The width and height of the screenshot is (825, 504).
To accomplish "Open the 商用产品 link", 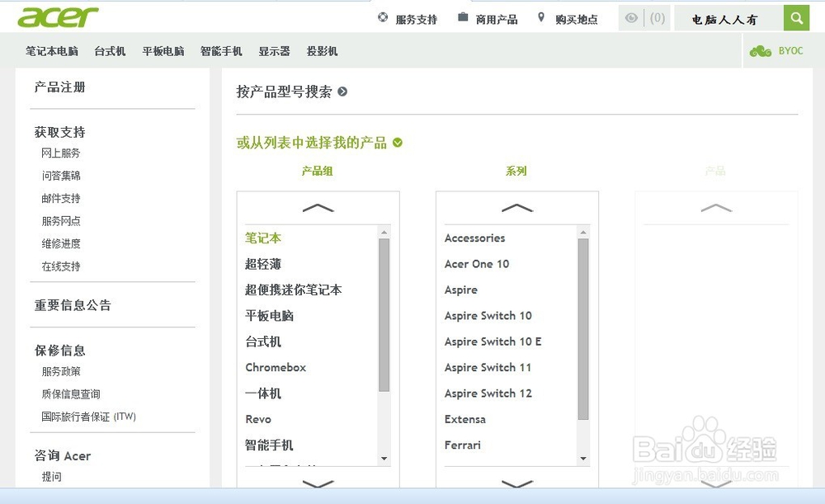I will 496,20.
